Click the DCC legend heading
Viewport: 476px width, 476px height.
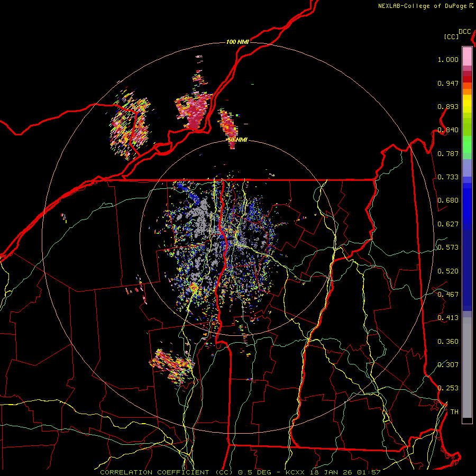coord(464,32)
